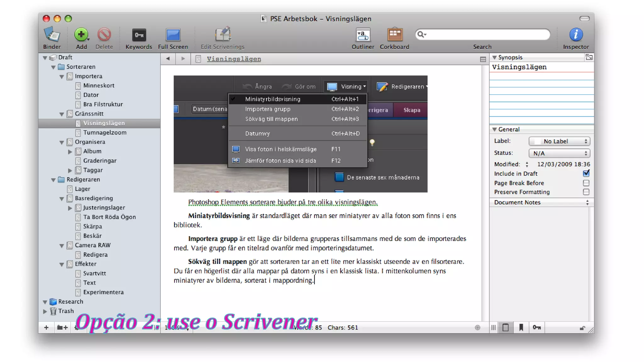
Task: Toggle the Inspector panel
Action: [576, 35]
